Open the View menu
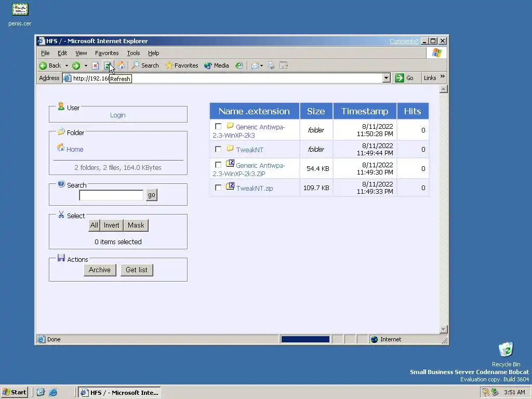532x399 pixels. (81, 53)
